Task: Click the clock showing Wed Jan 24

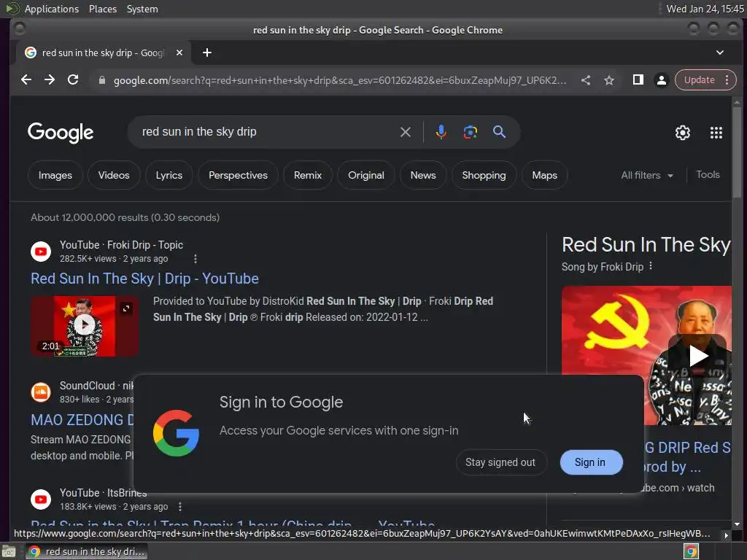Action: 705,9
